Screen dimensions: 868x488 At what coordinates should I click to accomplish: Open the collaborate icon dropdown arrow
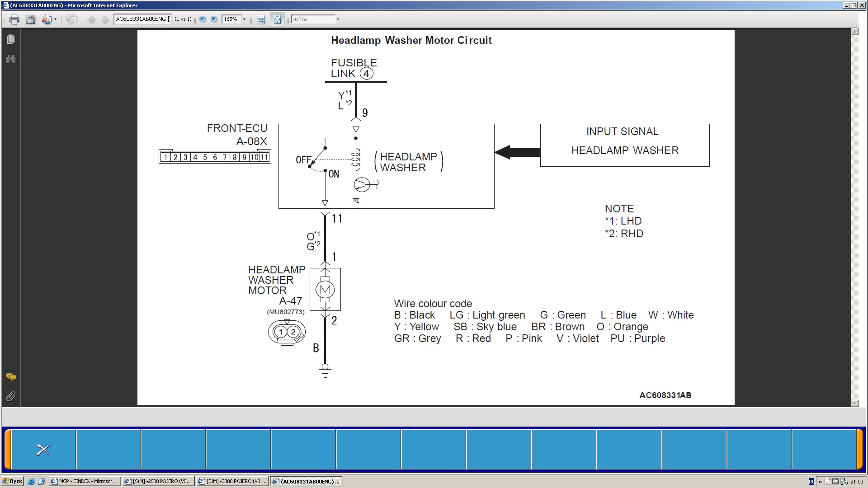(55, 19)
